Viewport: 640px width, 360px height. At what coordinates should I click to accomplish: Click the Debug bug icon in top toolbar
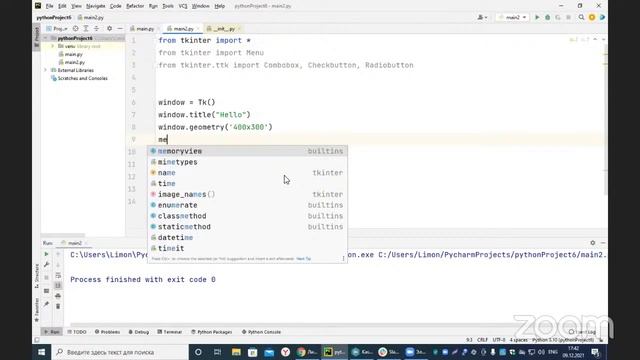pyautogui.click(x=548, y=18)
